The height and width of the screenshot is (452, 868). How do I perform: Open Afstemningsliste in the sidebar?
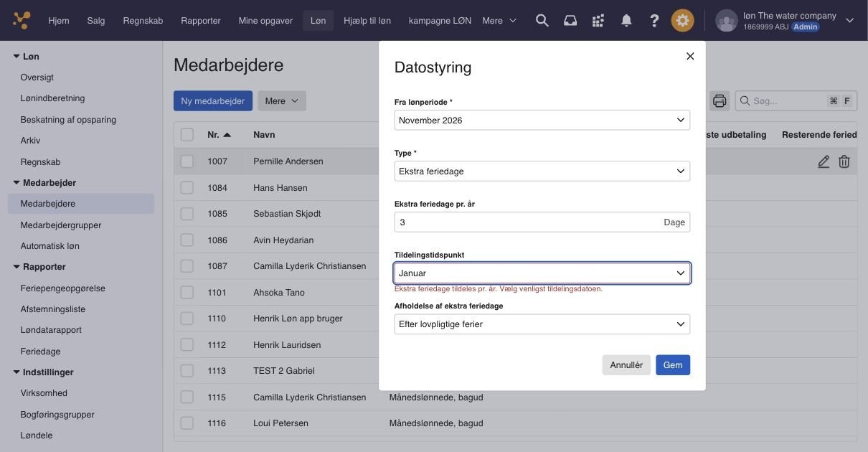point(53,309)
